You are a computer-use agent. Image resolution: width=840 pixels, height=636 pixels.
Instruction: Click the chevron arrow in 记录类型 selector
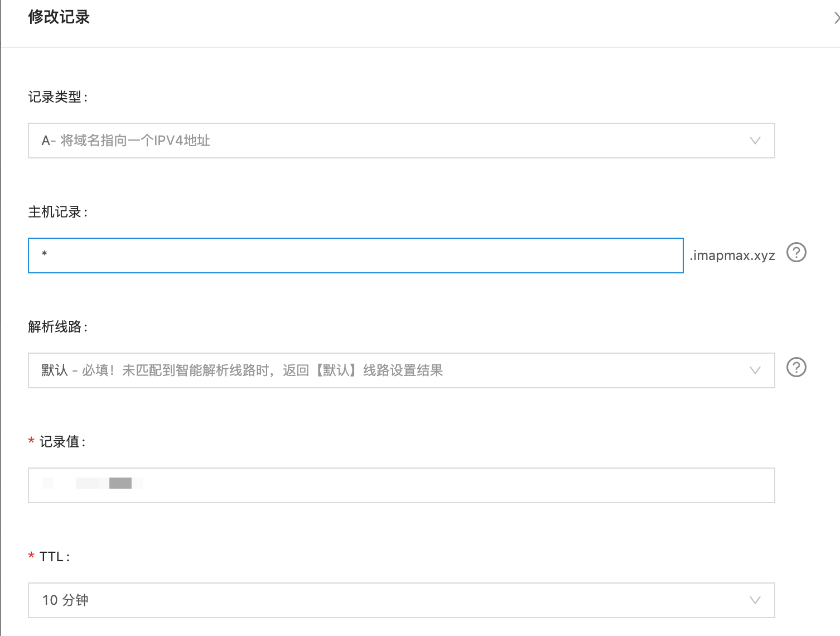point(755,141)
